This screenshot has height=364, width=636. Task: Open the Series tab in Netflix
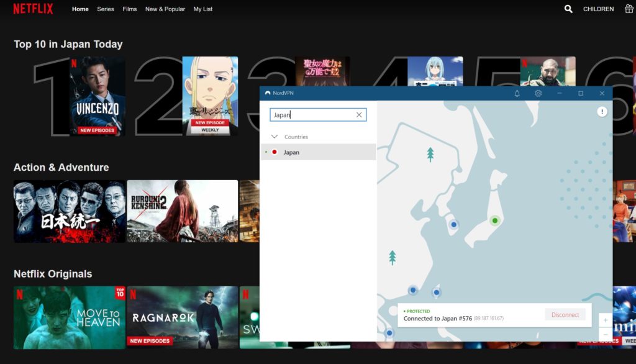coord(106,9)
